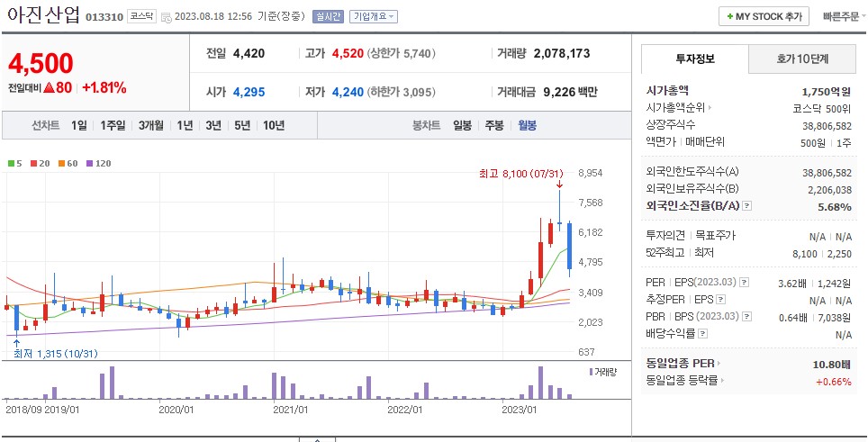Screen dimensions: 868x442
Task: Click the 거래량 value 2,078,173
Action: click(562, 54)
